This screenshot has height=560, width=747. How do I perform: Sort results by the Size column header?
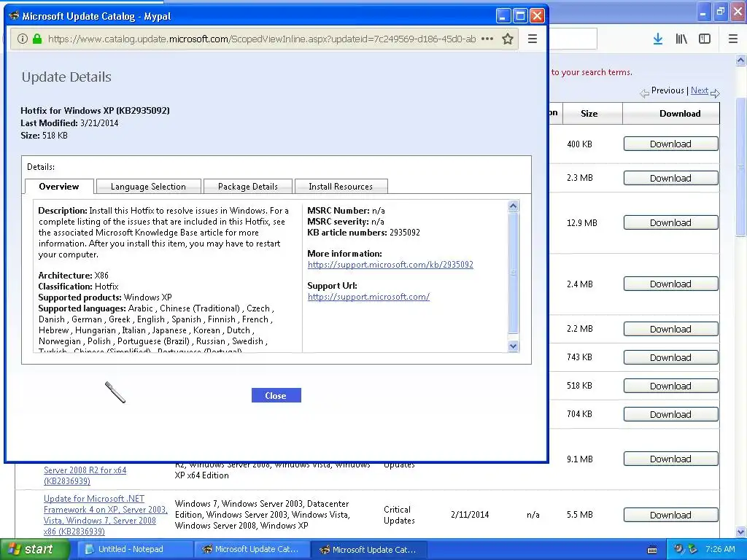[589, 113]
